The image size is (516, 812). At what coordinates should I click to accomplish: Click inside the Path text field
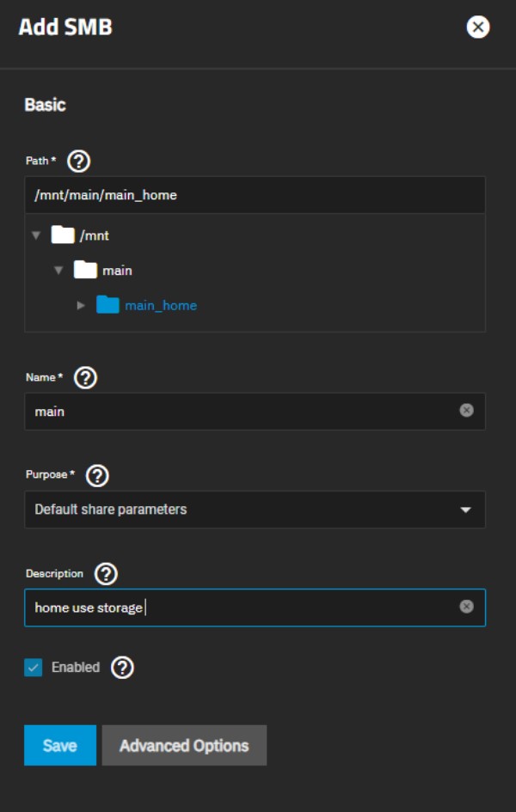click(x=255, y=195)
